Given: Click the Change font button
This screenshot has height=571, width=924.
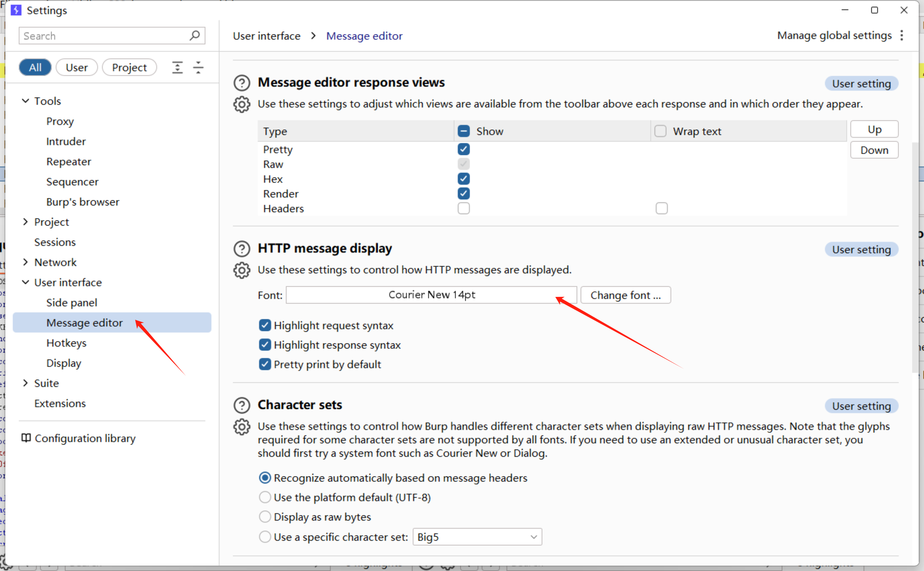Looking at the screenshot, I should [625, 295].
